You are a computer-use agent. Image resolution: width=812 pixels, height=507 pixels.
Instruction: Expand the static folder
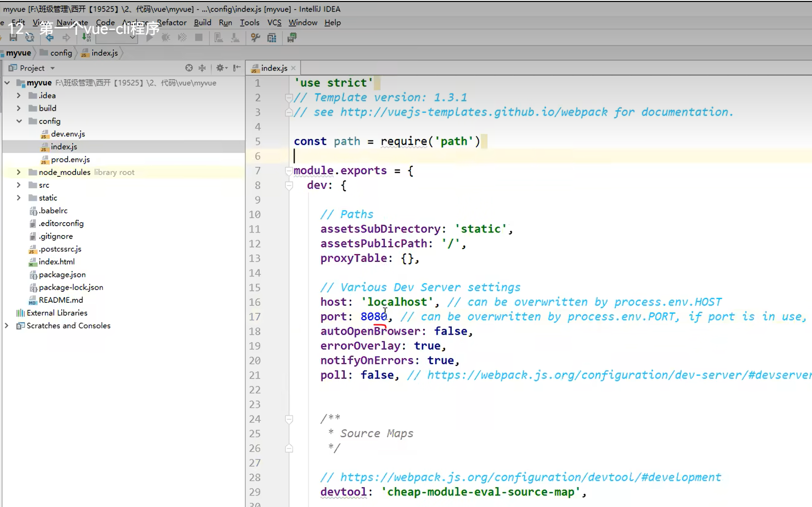tap(18, 198)
